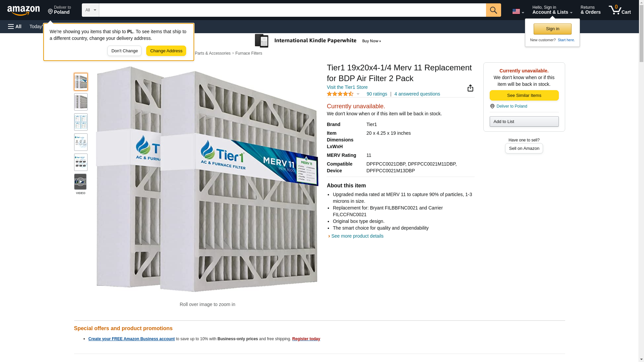Click the Deliver to Poland location icon
The image size is (644, 362).
(x=492, y=106)
